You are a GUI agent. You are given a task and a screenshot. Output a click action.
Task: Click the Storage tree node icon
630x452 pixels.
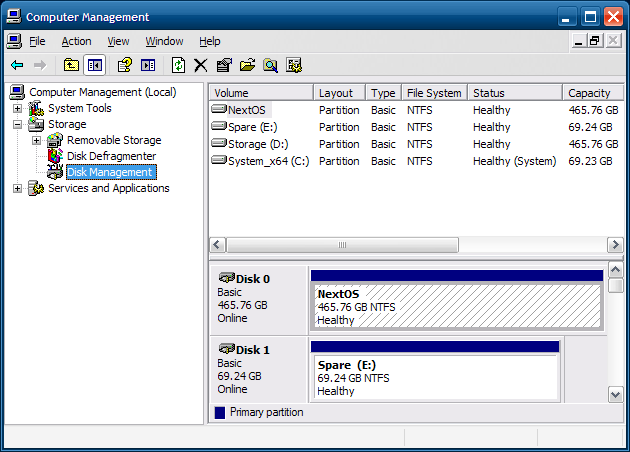click(x=36, y=124)
